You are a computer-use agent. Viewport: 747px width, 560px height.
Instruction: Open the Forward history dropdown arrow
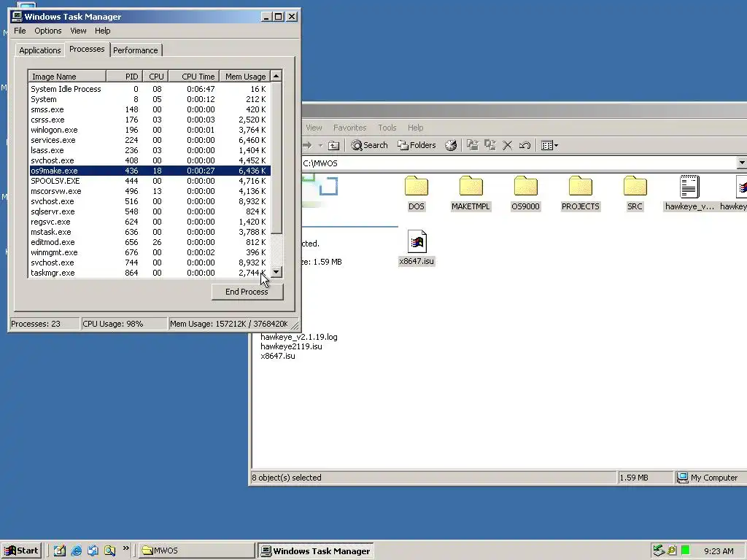[320, 145]
